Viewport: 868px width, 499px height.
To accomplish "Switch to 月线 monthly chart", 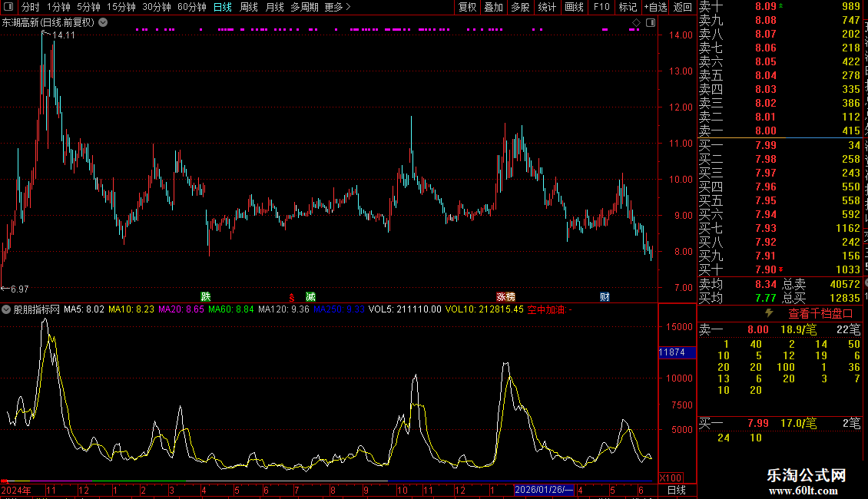I will 274,7.
